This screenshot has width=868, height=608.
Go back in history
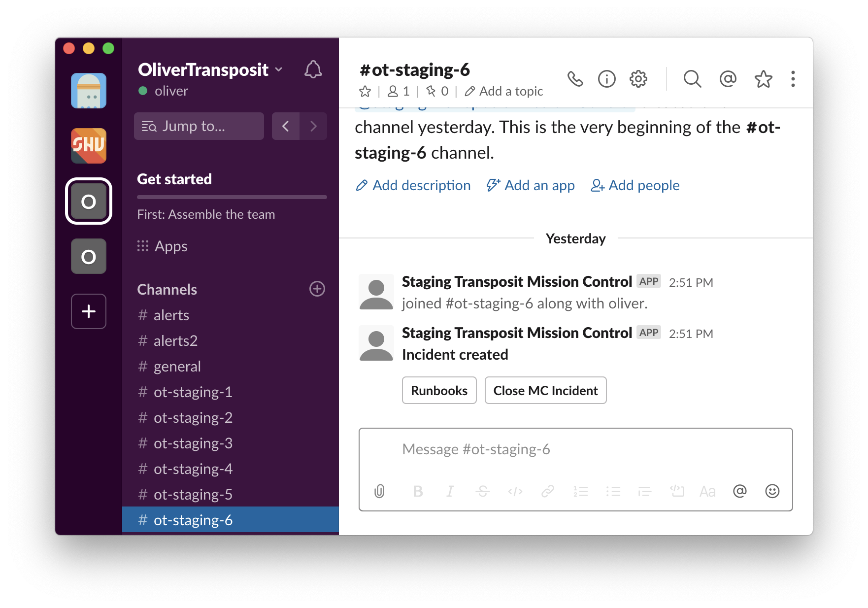click(286, 126)
